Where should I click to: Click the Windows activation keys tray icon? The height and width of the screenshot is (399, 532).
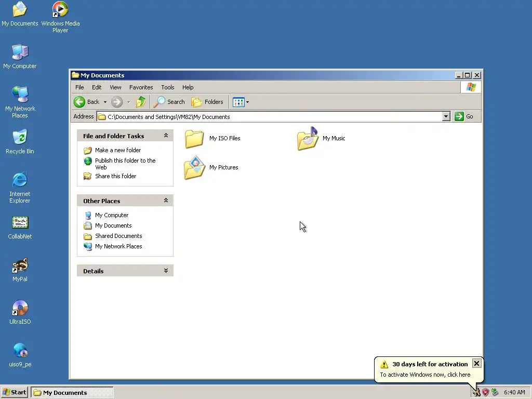tap(477, 393)
